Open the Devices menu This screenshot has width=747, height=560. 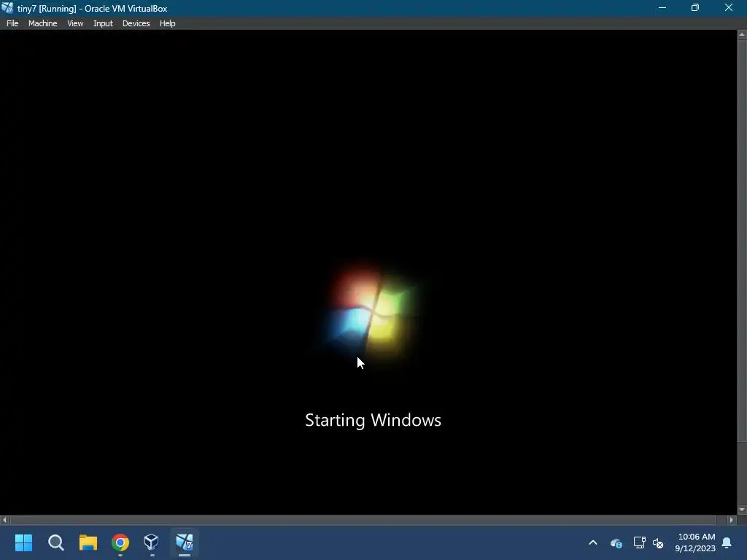(x=136, y=23)
